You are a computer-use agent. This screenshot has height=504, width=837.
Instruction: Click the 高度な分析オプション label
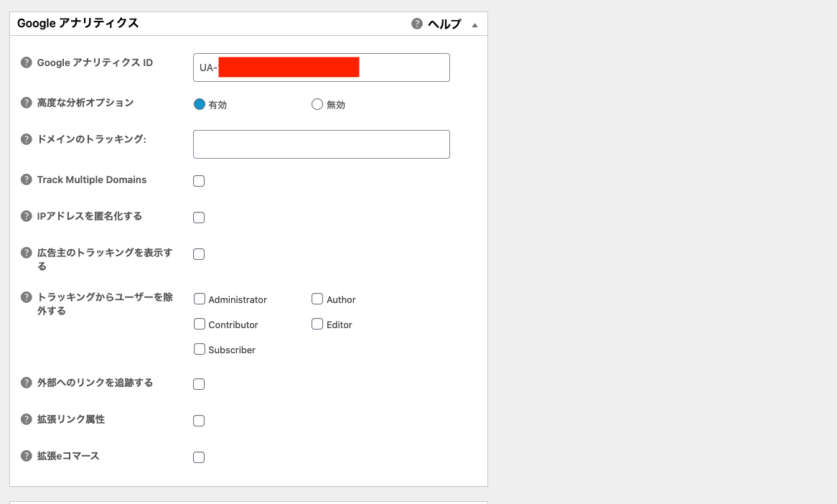click(x=85, y=103)
